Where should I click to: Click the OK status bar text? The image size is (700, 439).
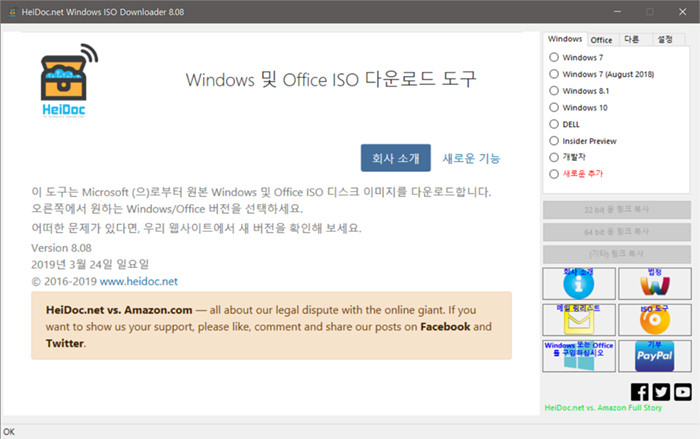click(x=9, y=432)
